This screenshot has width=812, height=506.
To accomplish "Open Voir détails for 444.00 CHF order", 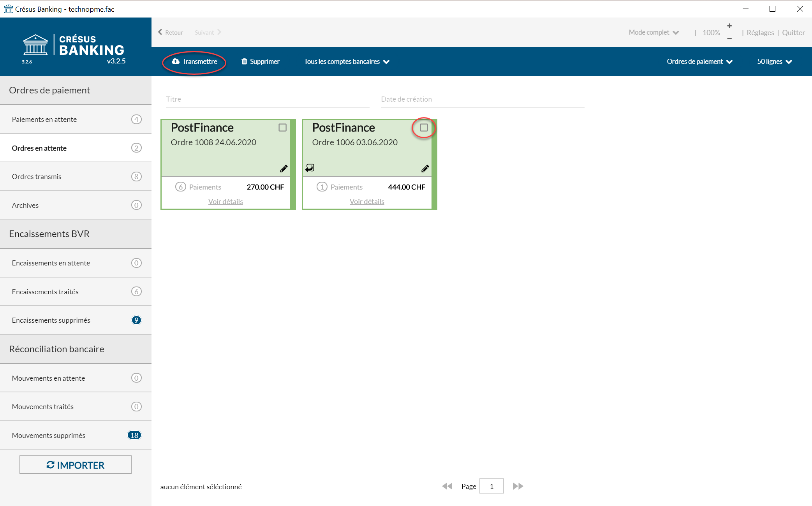I will (367, 201).
